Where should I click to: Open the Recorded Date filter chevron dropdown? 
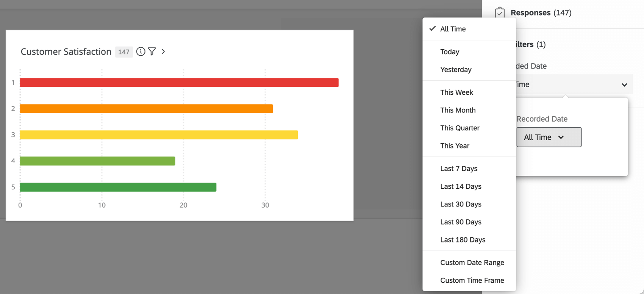(x=624, y=84)
